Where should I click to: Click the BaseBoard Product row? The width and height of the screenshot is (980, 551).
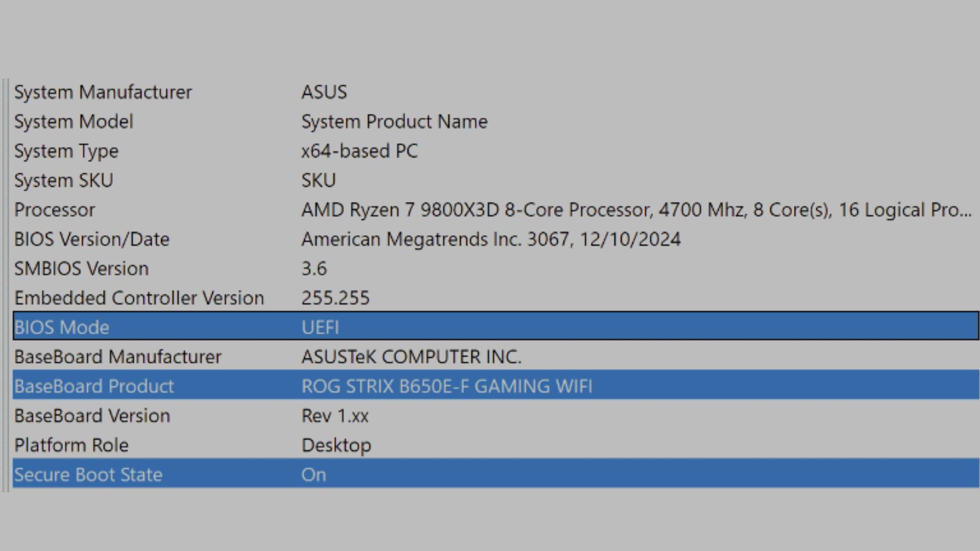94,386
